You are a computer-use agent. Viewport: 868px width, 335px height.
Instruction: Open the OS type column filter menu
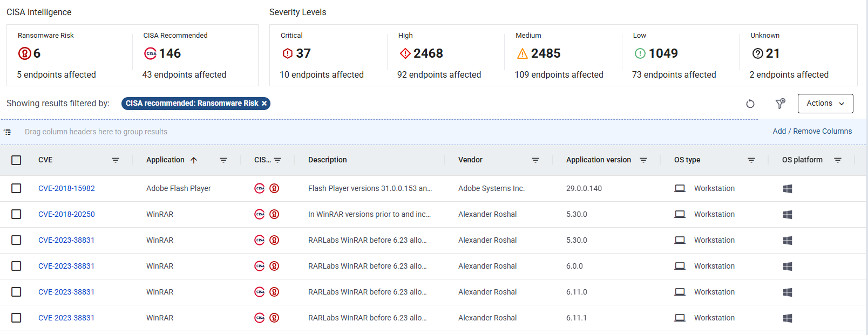coord(751,160)
